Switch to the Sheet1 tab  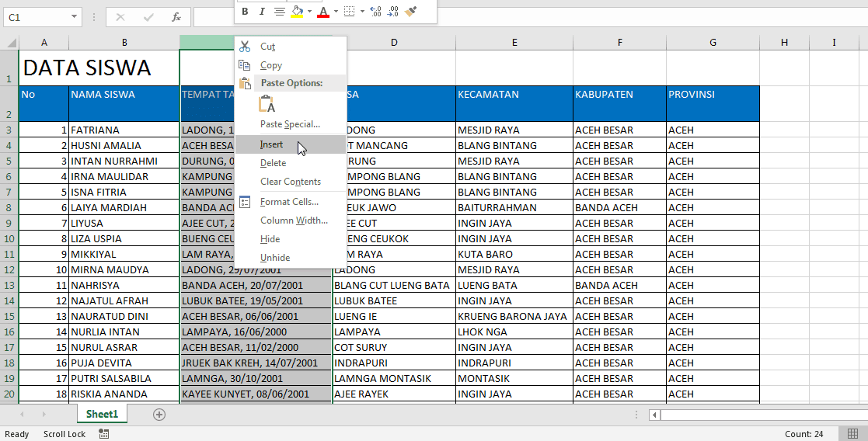pyautogui.click(x=103, y=414)
